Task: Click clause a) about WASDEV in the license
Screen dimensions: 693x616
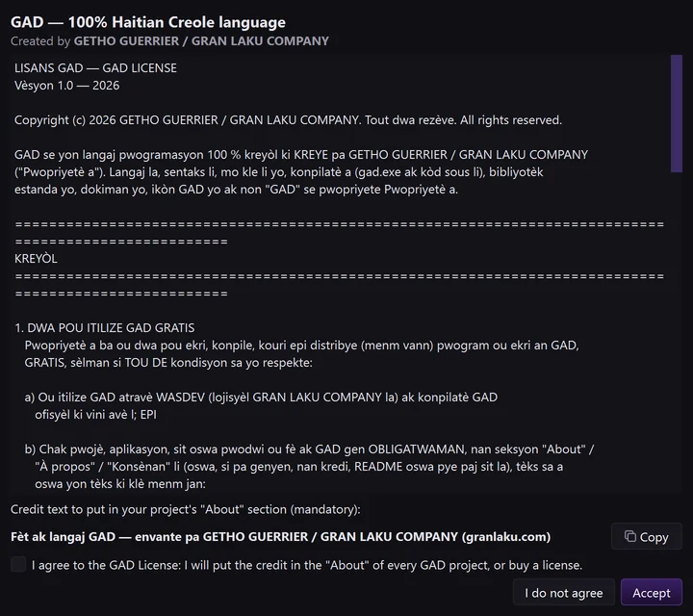Action: (261, 405)
